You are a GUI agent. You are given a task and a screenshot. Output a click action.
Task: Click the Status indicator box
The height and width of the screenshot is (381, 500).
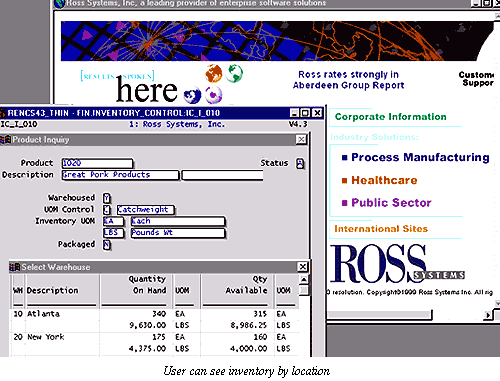click(300, 164)
